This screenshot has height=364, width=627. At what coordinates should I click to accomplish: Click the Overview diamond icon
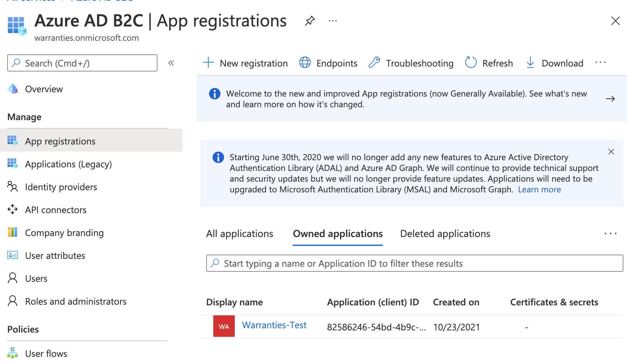[x=13, y=89]
